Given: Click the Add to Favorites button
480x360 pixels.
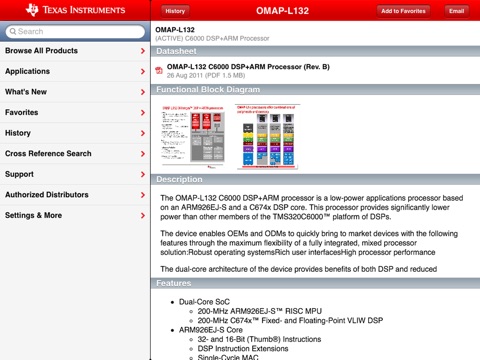Looking at the screenshot, I should pos(403,11).
